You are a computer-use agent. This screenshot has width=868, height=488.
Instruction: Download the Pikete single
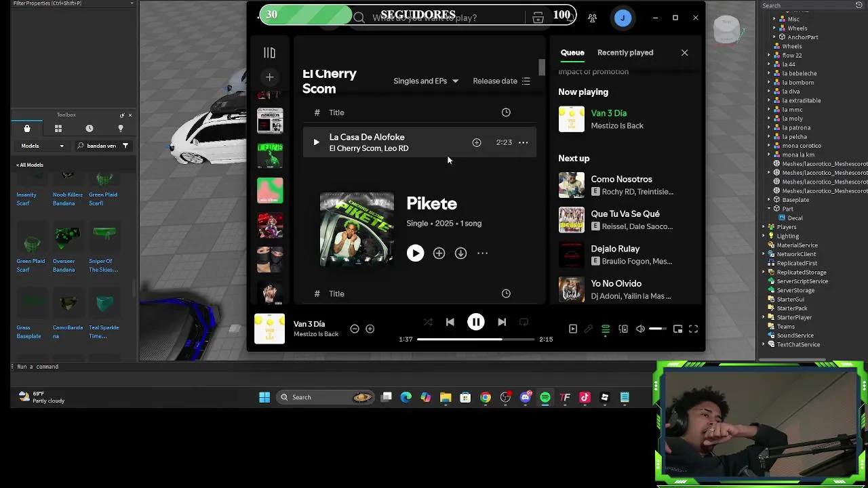(460, 253)
